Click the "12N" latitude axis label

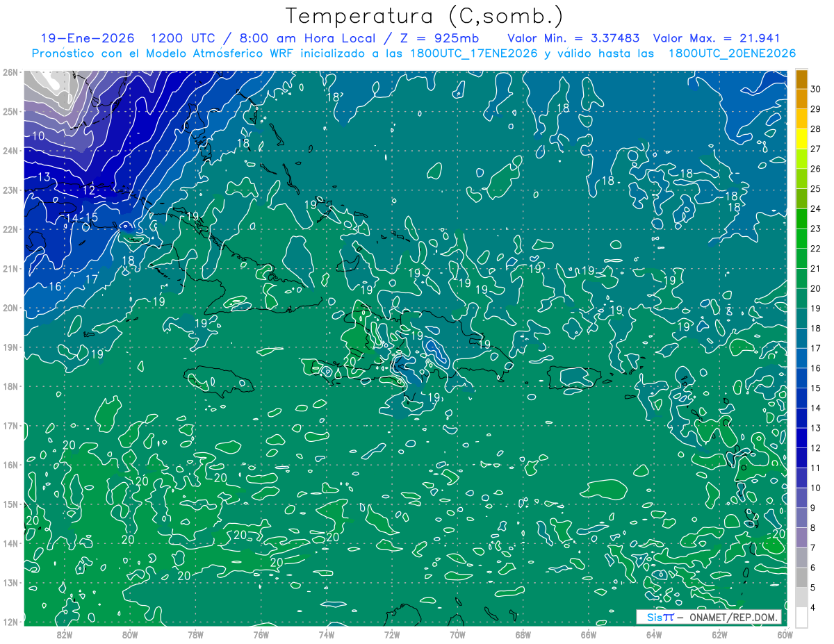coord(10,622)
